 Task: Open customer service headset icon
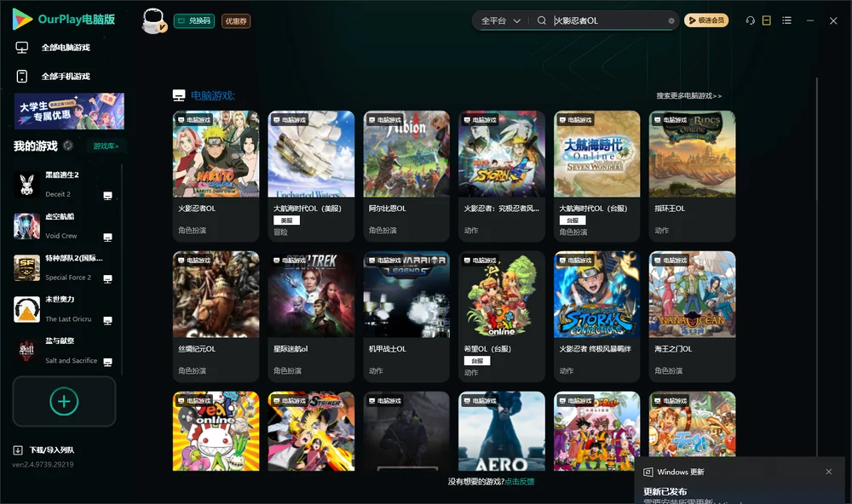(751, 20)
